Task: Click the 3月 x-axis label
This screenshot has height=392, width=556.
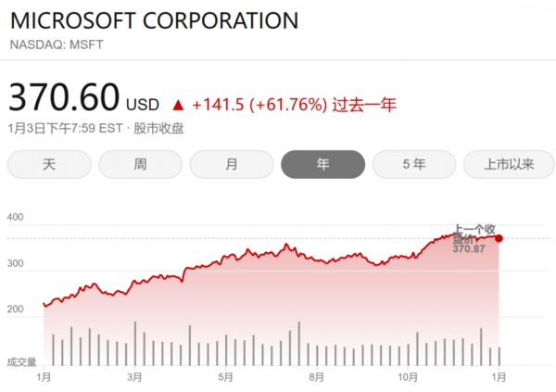Action: pyautogui.click(x=135, y=377)
